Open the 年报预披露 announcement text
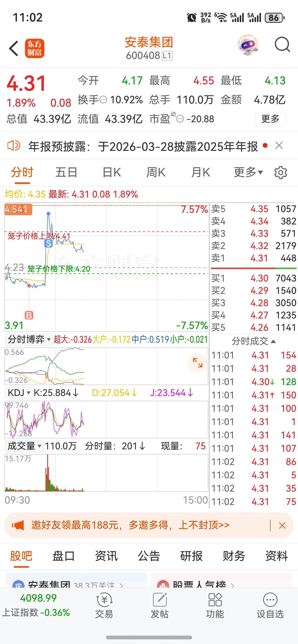Screen dimensions: 298x644 (143, 146)
